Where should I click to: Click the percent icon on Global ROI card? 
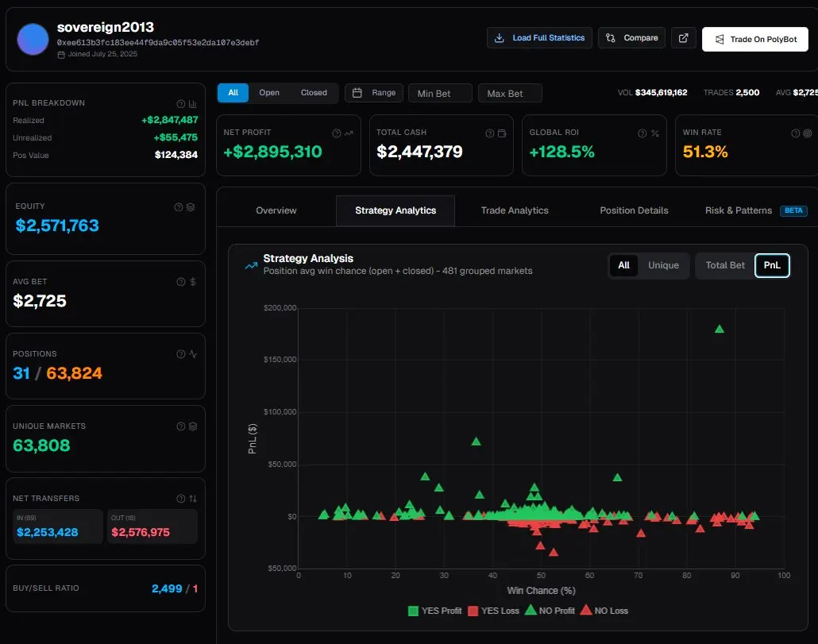coord(655,133)
